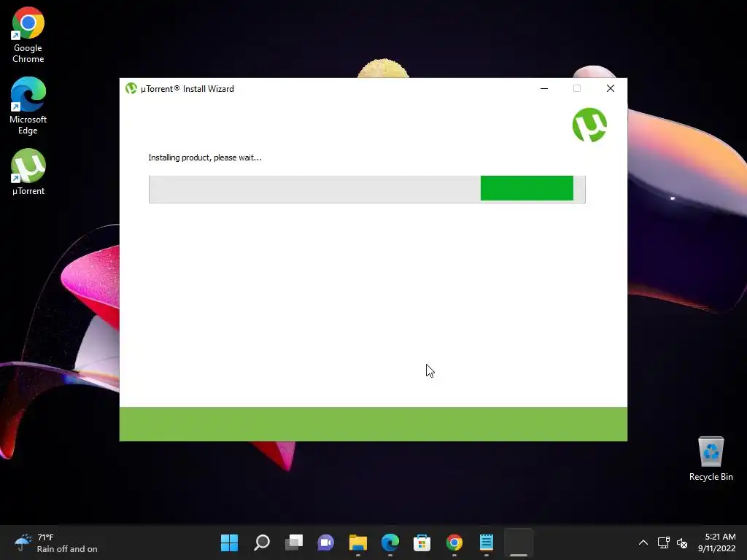Open the weather widget showing 71°F
The image size is (747, 560).
[x=55, y=542]
